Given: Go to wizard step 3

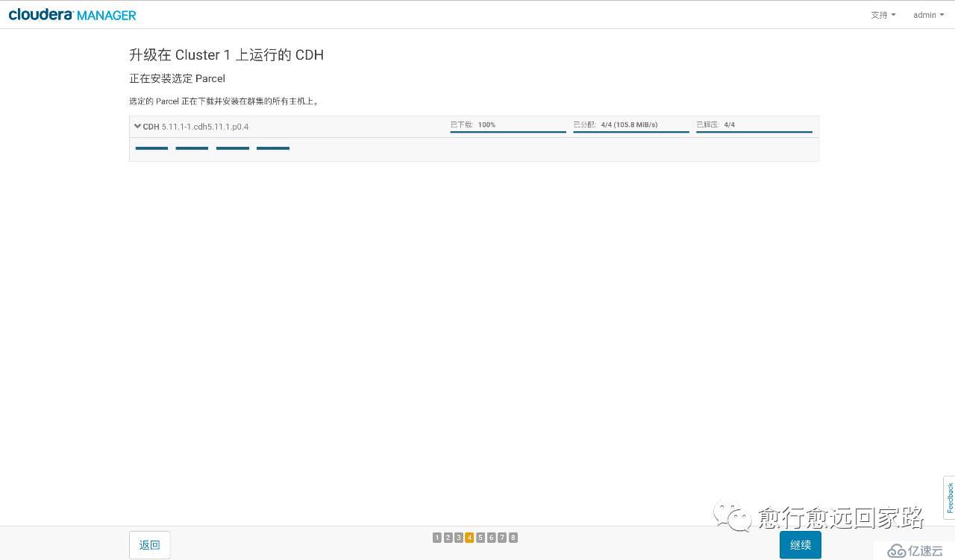Looking at the screenshot, I should pos(459,538).
